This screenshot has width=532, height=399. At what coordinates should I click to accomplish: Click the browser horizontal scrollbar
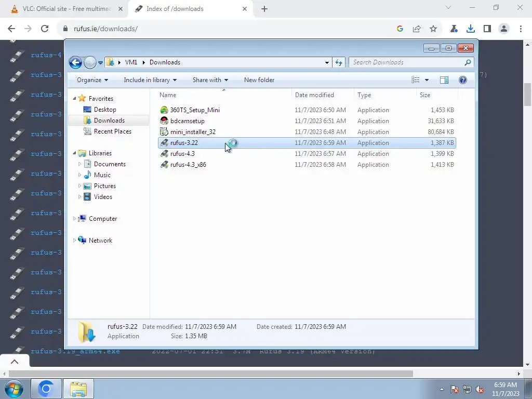point(210,374)
